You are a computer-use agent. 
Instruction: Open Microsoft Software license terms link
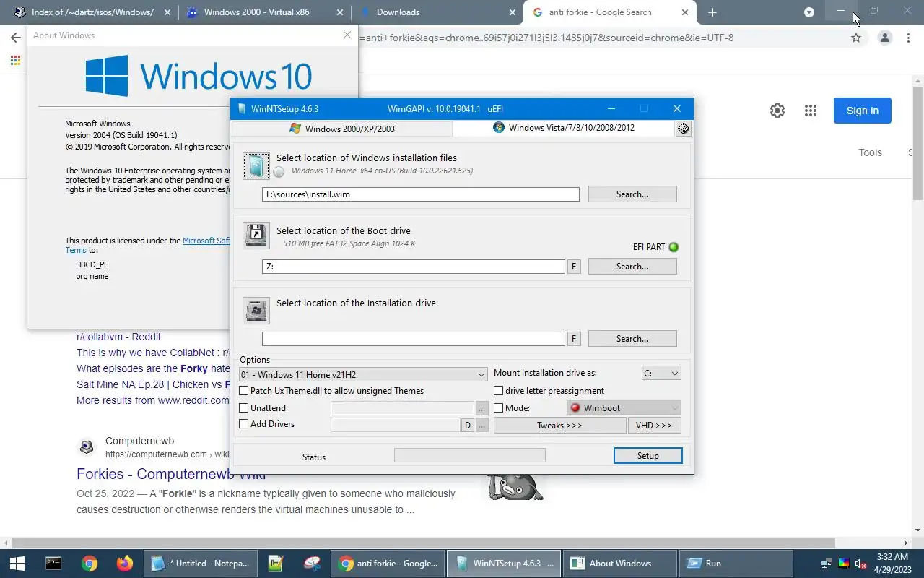(206, 241)
